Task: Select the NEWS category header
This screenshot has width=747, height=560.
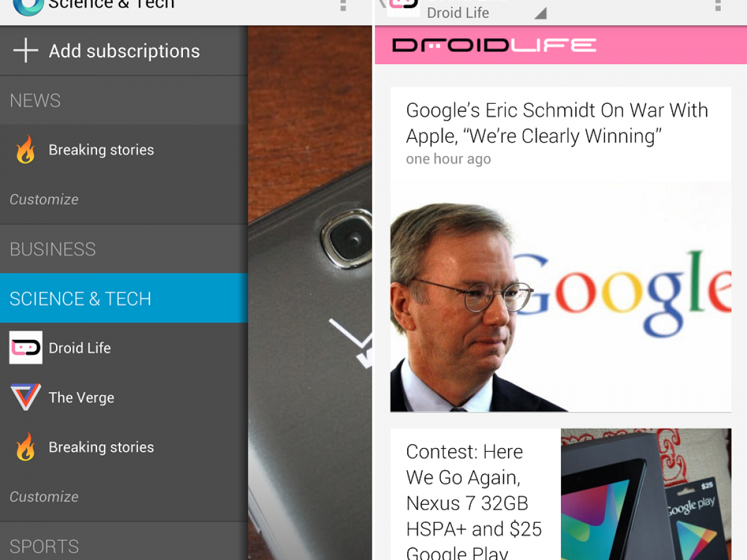Action: point(124,100)
